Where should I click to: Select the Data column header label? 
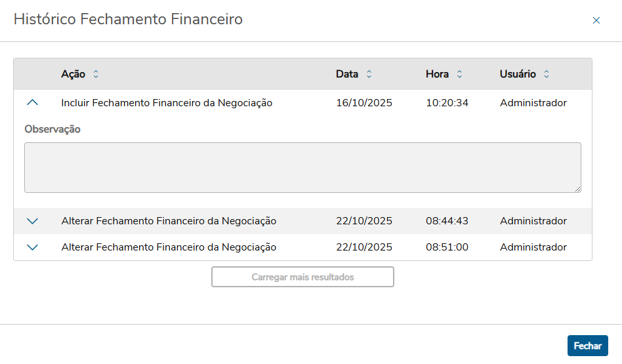[347, 74]
